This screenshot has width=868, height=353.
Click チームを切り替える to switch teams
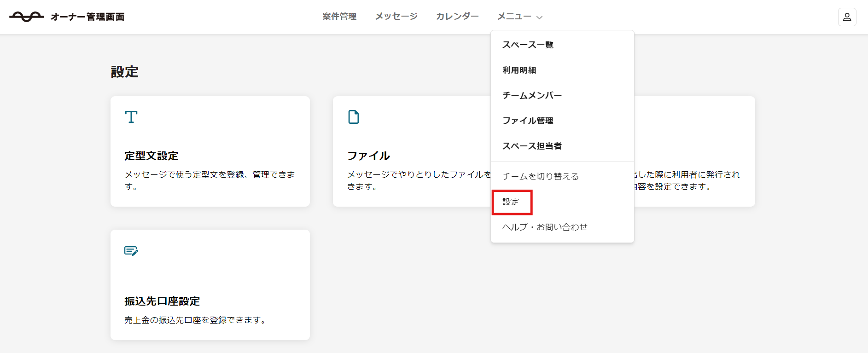(x=540, y=176)
